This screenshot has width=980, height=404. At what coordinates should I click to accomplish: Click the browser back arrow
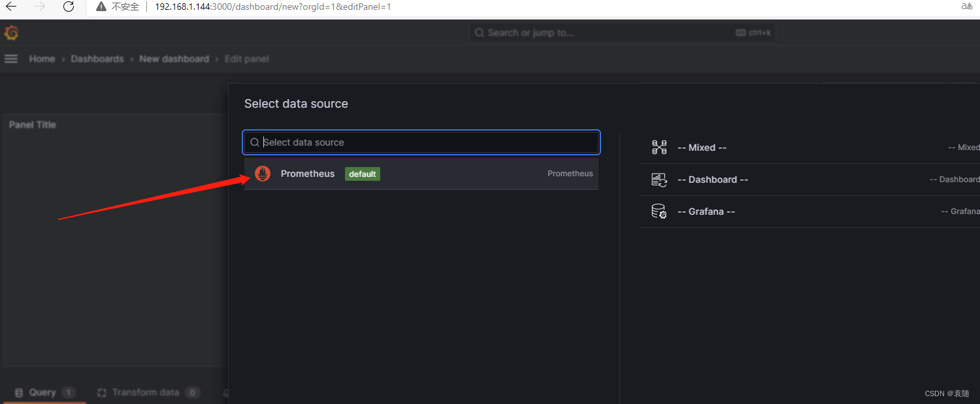pyautogui.click(x=11, y=7)
